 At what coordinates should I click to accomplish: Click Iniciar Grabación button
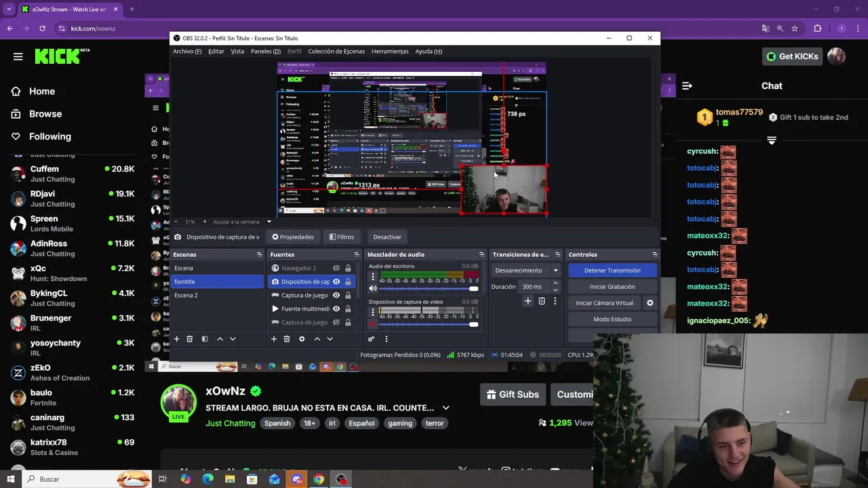click(612, 287)
